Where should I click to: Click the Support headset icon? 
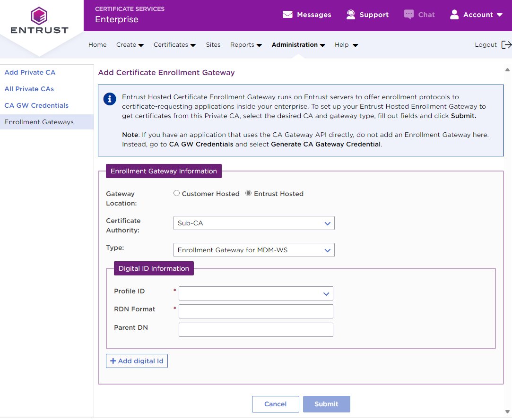click(351, 15)
